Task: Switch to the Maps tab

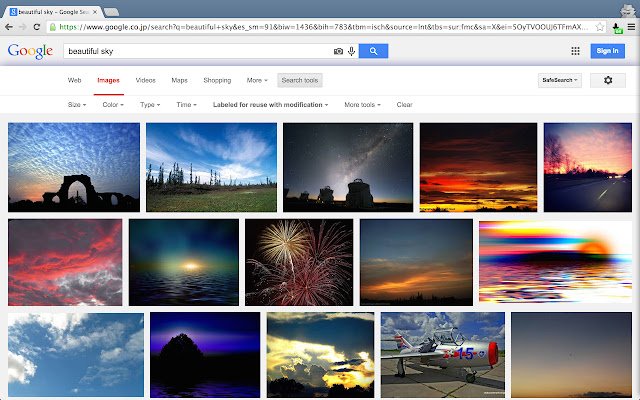Action: click(179, 80)
